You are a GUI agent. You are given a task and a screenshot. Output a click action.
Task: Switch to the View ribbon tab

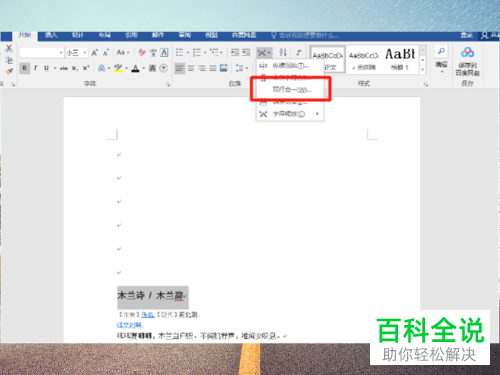211,35
